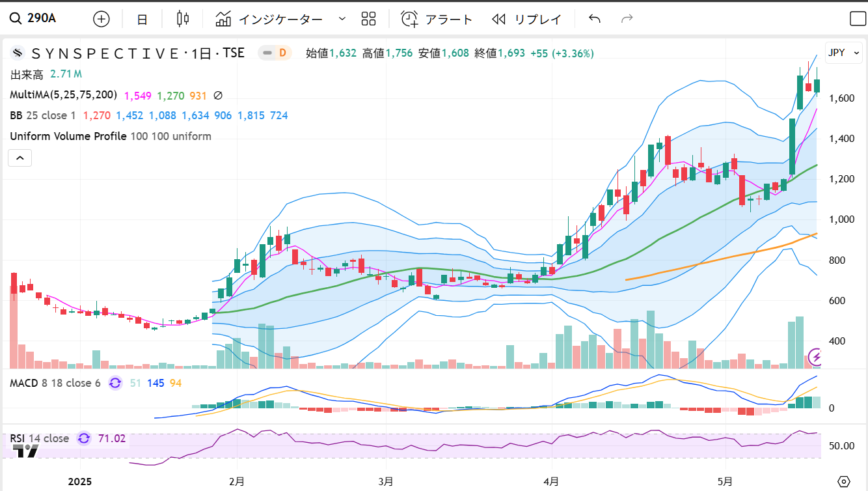
Task: Start bar リプレイ replay mode
Action: 527,19
